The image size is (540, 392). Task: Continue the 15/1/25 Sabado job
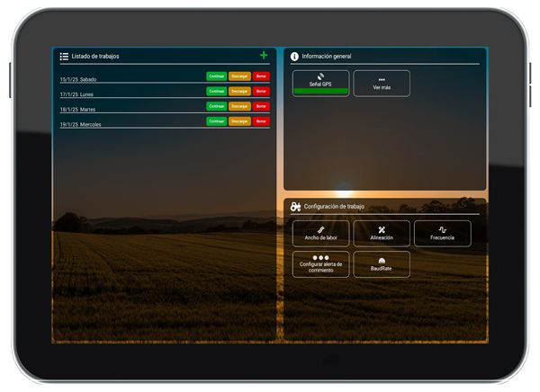click(x=216, y=76)
